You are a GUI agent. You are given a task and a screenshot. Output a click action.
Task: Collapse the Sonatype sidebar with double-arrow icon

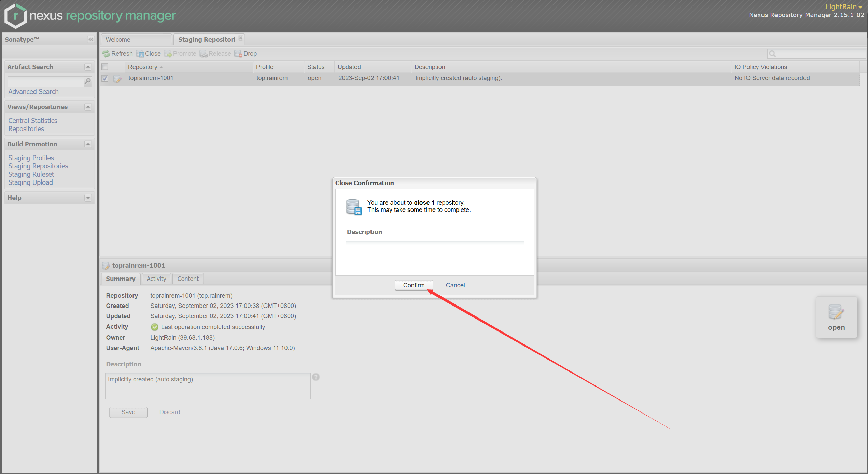[x=90, y=39]
